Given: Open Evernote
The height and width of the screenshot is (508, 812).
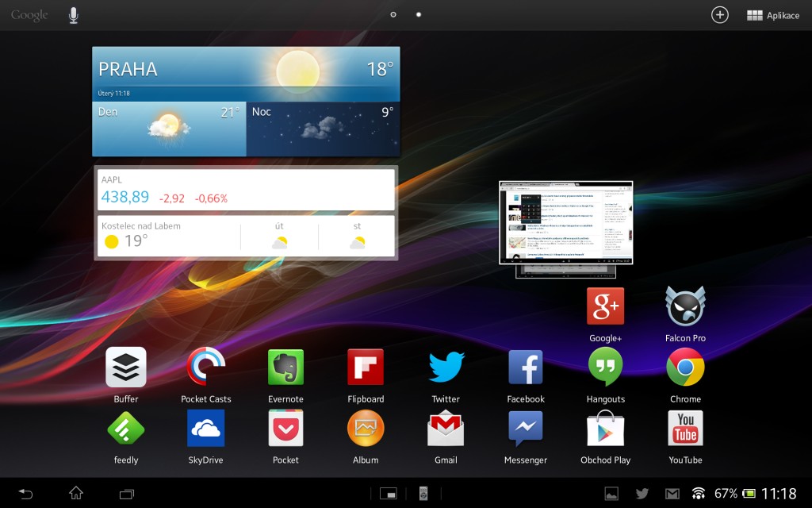Looking at the screenshot, I should tap(285, 368).
